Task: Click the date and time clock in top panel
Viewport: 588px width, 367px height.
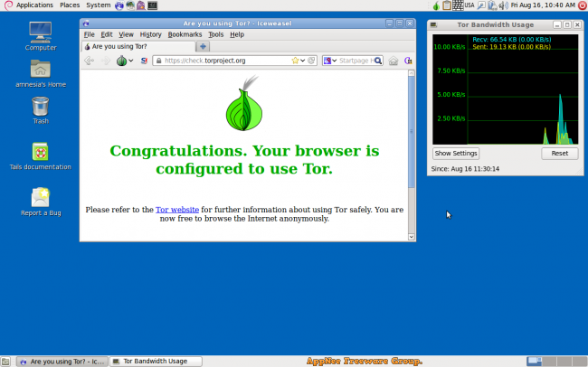Action: [x=543, y=5]
